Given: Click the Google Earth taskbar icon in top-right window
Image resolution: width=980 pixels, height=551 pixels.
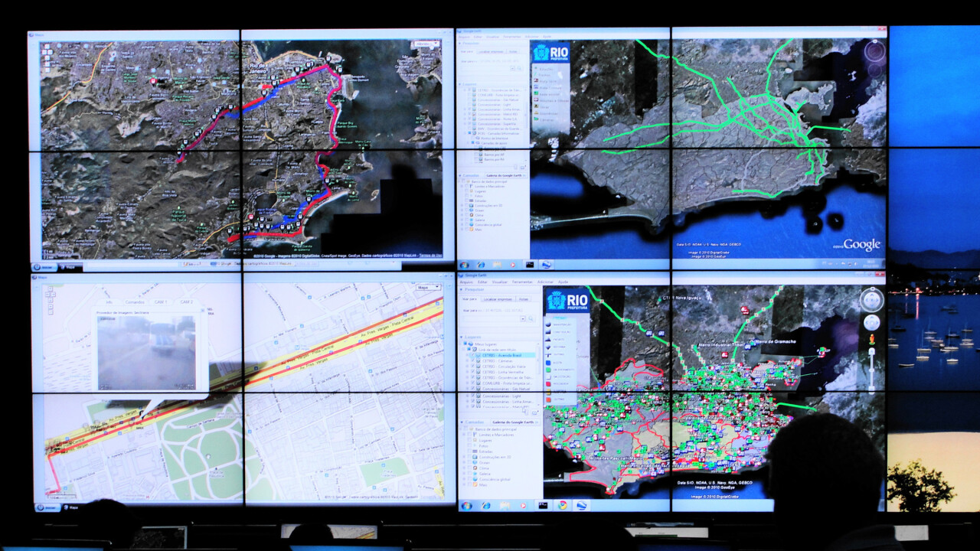Looking at the screenshot, I should coord(546,265).
